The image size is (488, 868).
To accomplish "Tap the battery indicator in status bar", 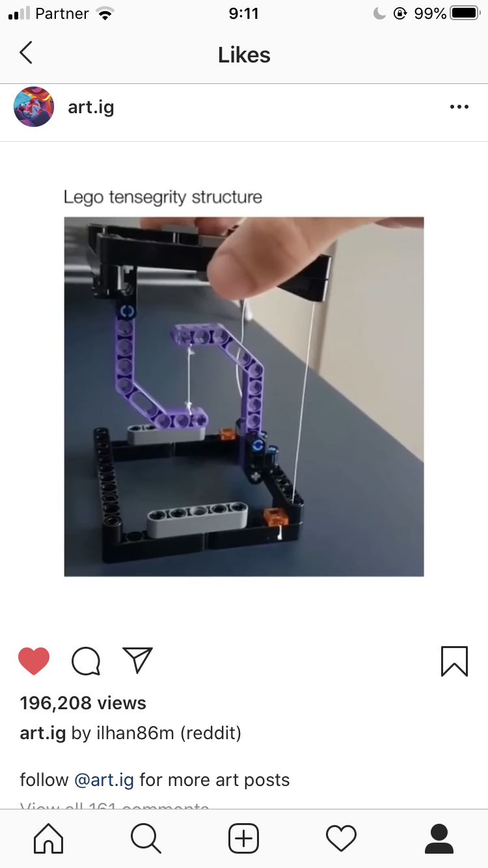I will [464, 13].
